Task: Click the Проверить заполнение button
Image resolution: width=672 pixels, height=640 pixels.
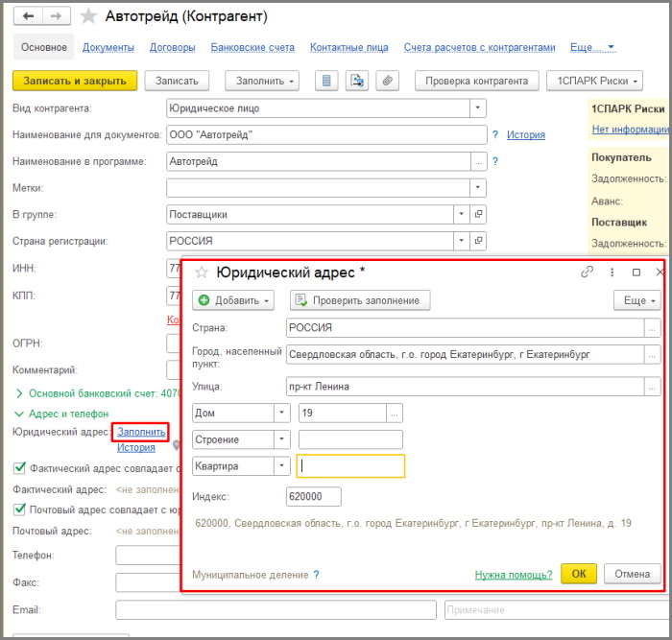Action: click(x=360, y=300)
